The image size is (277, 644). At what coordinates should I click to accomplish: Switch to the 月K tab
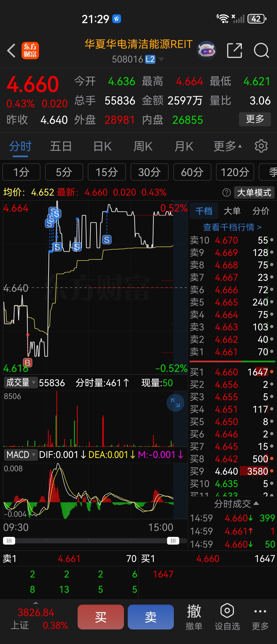point(184,146)
